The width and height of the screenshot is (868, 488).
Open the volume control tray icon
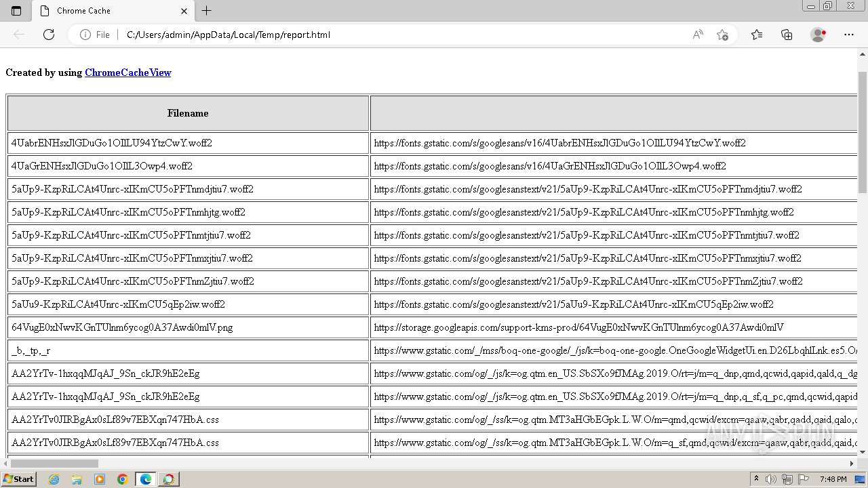point(772,479)
